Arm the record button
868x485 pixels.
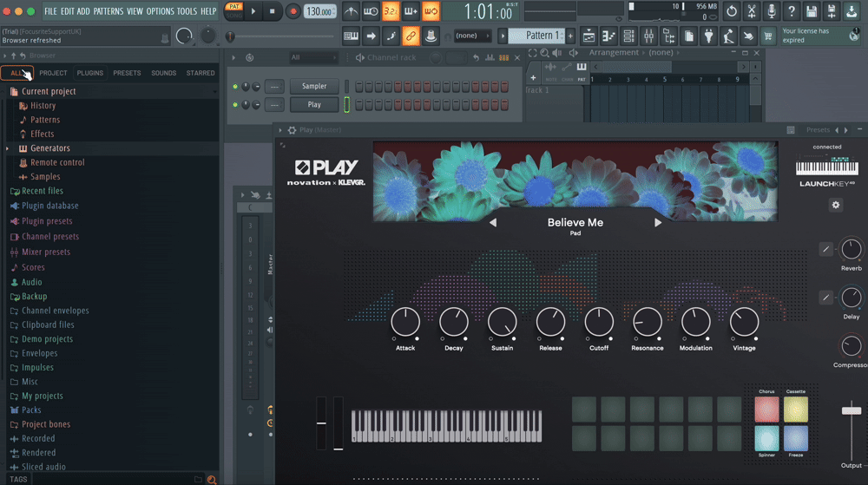(x=293, y=11)
